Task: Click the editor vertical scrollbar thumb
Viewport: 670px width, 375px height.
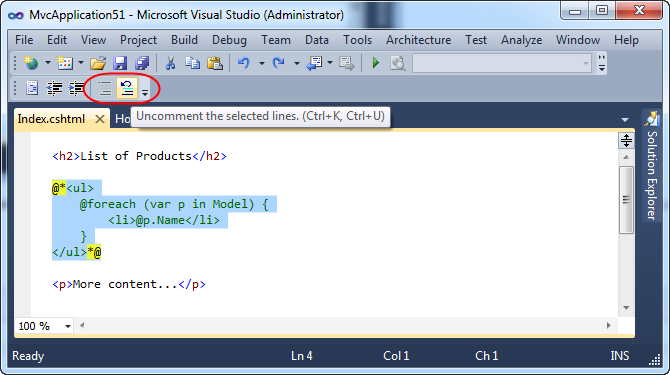Action: point(626,200)
